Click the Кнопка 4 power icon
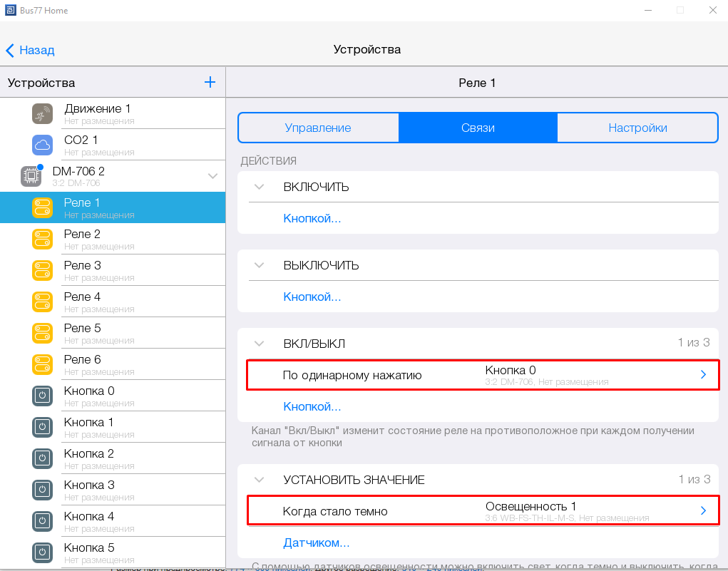Image resolution: width=728 pixels, height=571 pixels. click(43, 522)
